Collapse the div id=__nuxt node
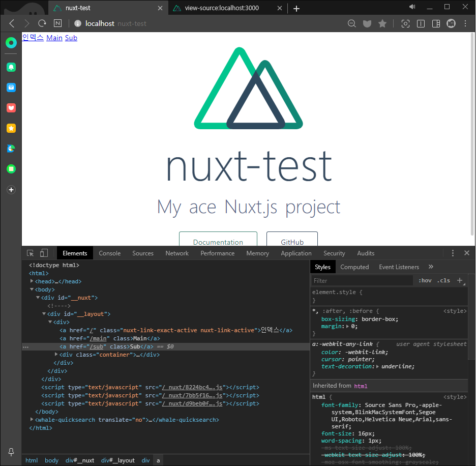The image size is (476, 466). click(38, 298)
